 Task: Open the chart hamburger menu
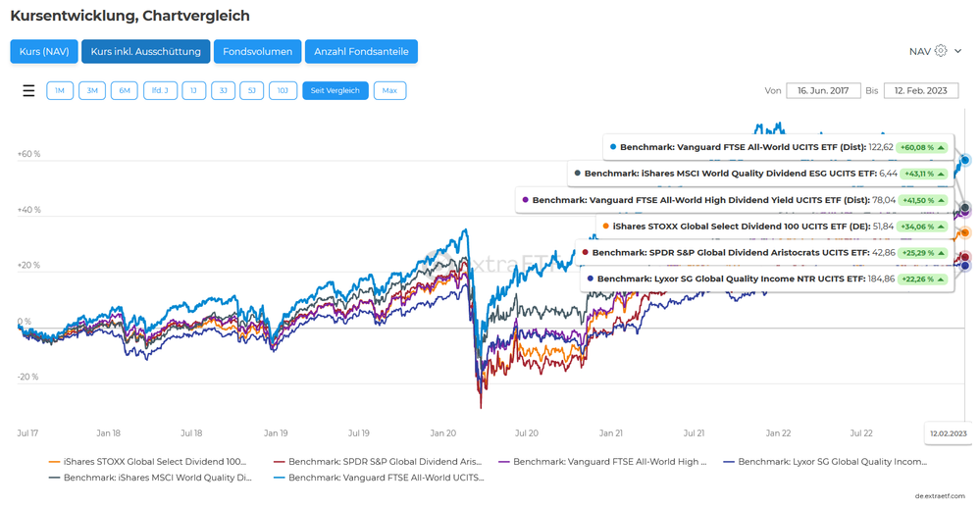[28, 90]
